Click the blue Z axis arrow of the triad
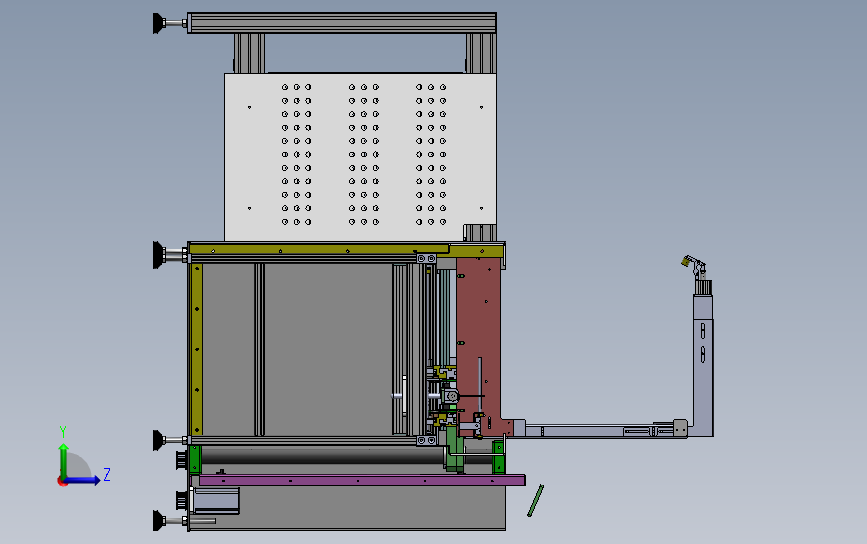867x544 pixels. [83, 480]
